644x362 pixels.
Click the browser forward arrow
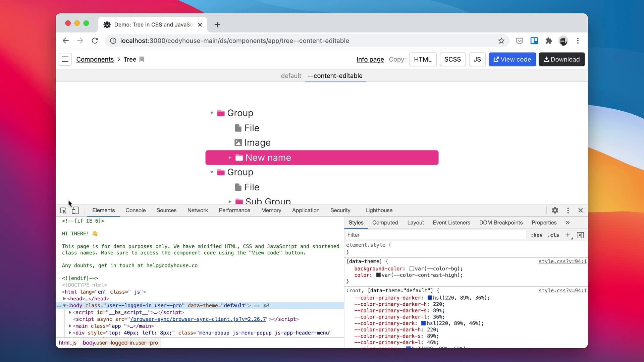pyautogui.click(x=80, y=41)
